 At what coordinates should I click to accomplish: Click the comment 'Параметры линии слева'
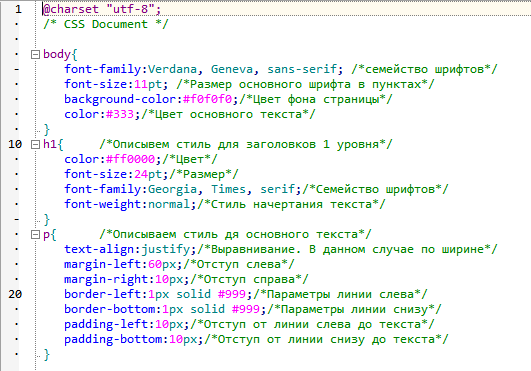340,294
